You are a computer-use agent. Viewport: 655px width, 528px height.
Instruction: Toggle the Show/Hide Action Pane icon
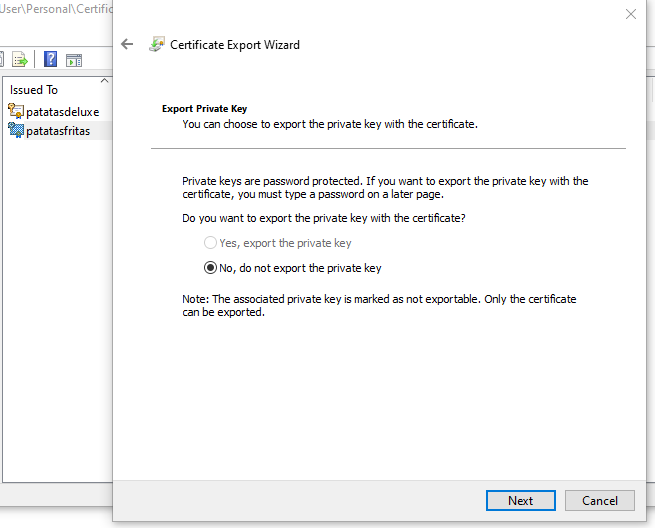click(73, 59)
